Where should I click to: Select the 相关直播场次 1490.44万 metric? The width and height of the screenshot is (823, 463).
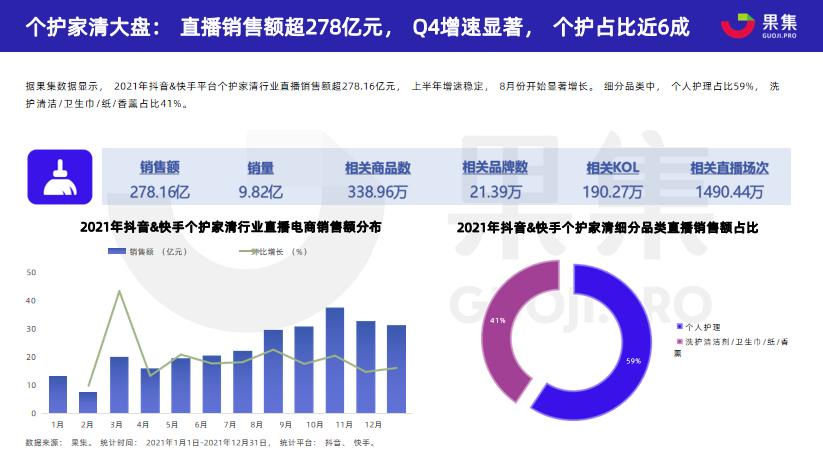tap(729, 180)
